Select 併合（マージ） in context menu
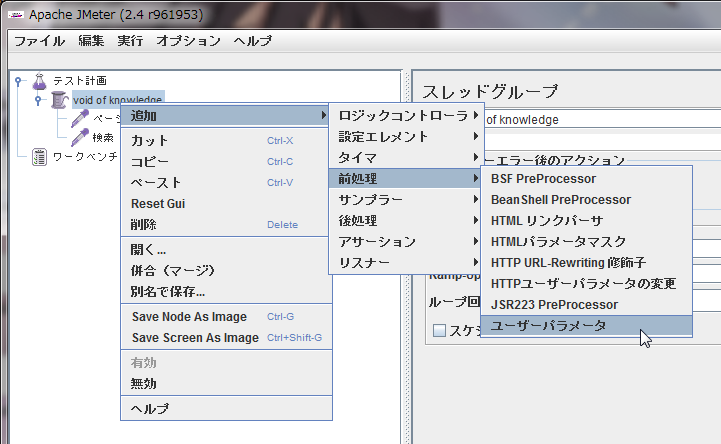 click(225, 270)
